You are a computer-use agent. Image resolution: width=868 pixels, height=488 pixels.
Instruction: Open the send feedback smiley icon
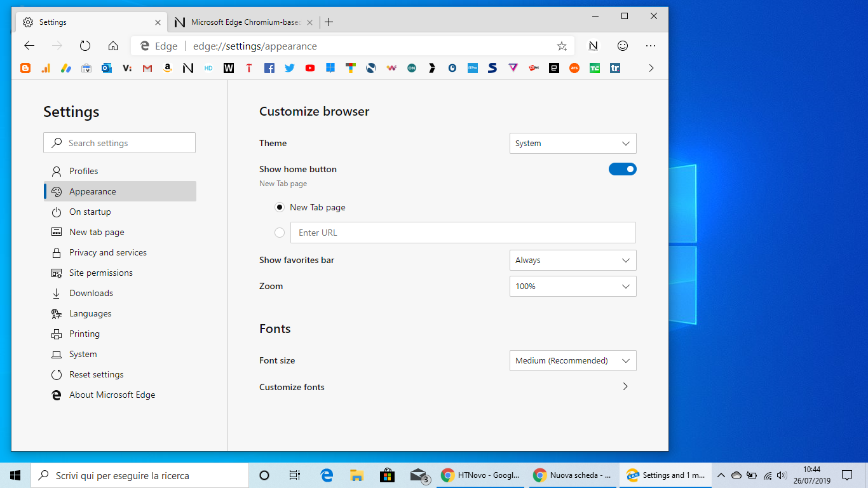(x=623, y=46)
